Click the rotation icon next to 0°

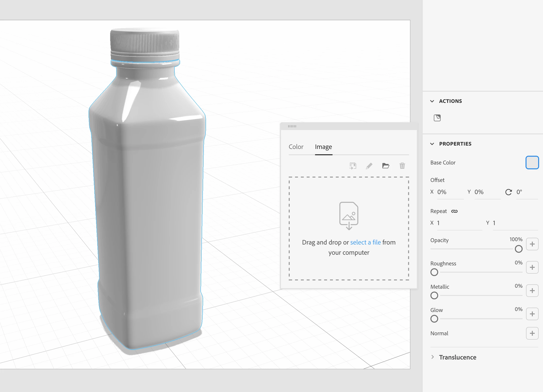click(x=509, y=192)
